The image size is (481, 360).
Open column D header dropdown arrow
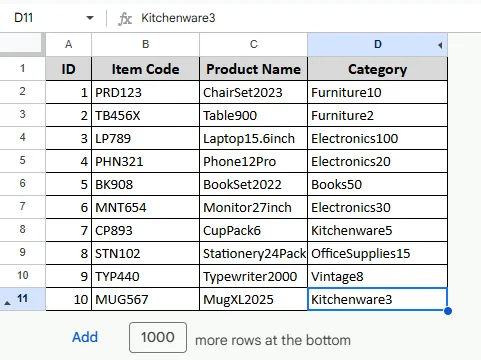(440, 45)
